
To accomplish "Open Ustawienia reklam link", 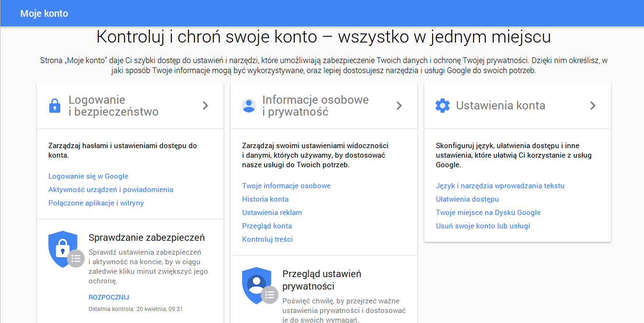I will [x=272, y=213].
